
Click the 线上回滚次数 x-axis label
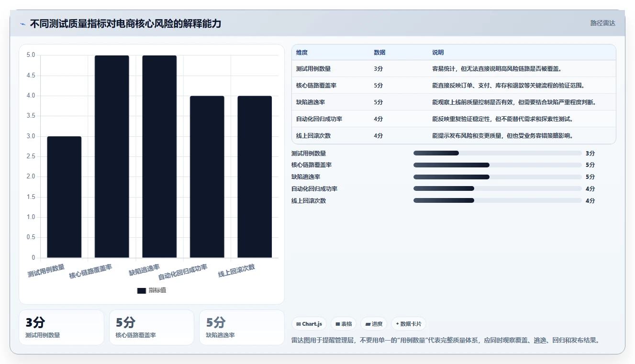[236, 271]
